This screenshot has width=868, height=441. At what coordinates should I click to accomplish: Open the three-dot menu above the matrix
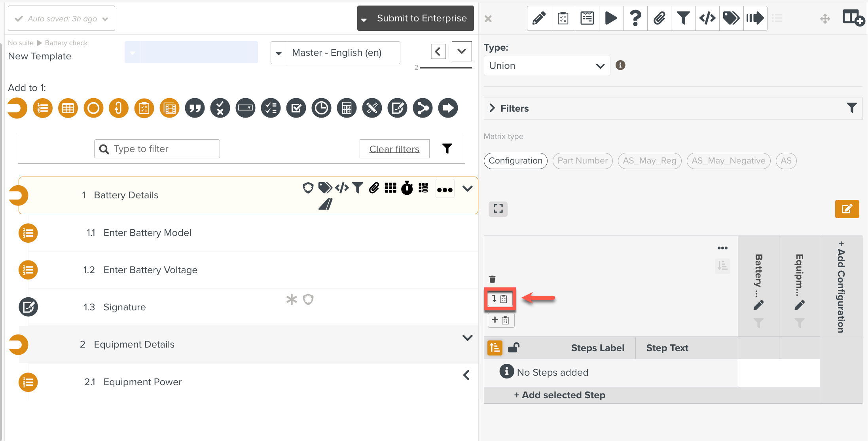tap(722, 247)
